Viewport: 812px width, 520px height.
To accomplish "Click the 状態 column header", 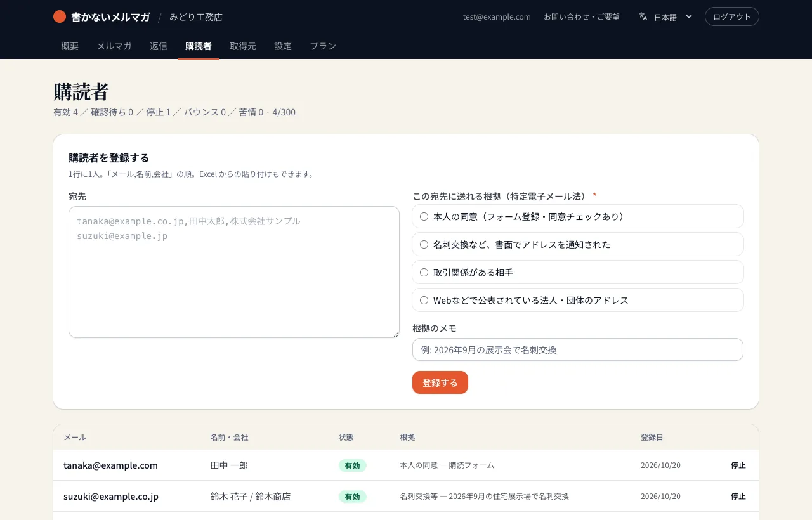I will click(x=346, y=437).
